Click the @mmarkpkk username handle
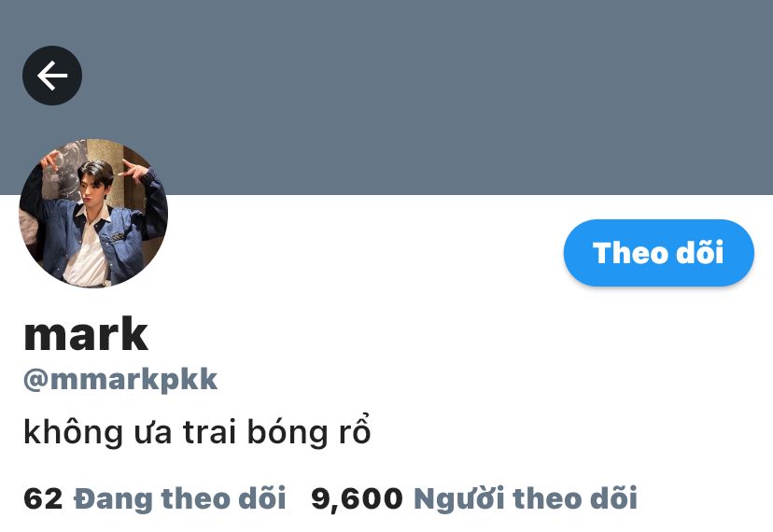 point(120,380)
